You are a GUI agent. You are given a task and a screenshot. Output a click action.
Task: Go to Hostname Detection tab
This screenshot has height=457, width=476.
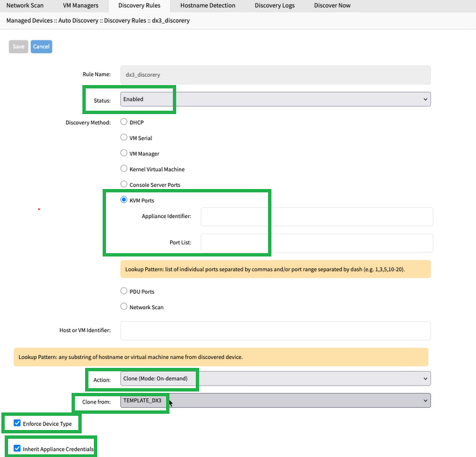click(208, 5)
